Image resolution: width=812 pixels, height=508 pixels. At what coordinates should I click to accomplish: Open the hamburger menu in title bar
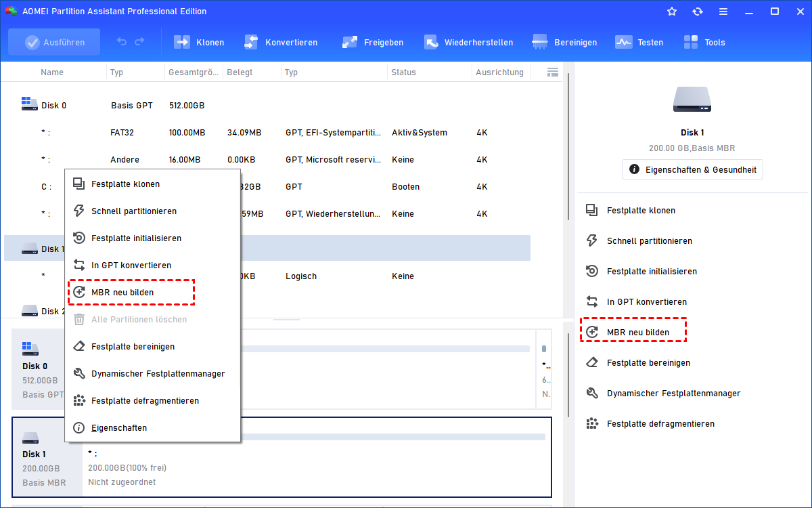click(x=723, y=12)
